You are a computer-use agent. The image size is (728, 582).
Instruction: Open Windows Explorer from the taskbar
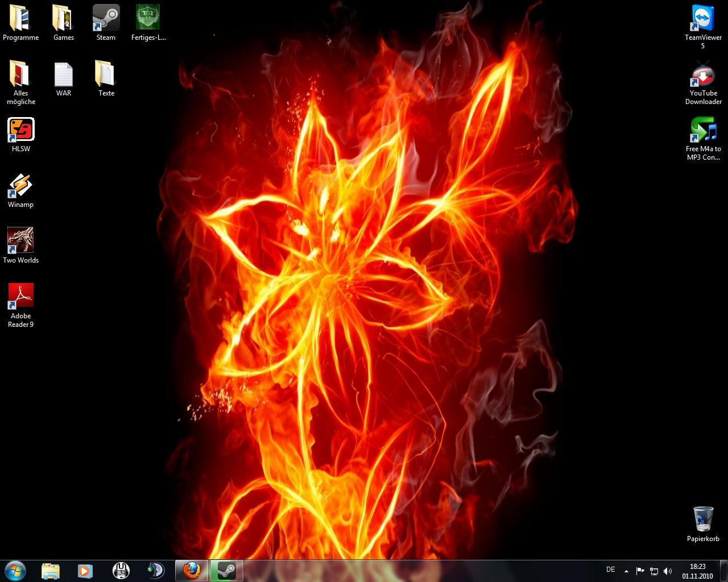tap(51, 571)
